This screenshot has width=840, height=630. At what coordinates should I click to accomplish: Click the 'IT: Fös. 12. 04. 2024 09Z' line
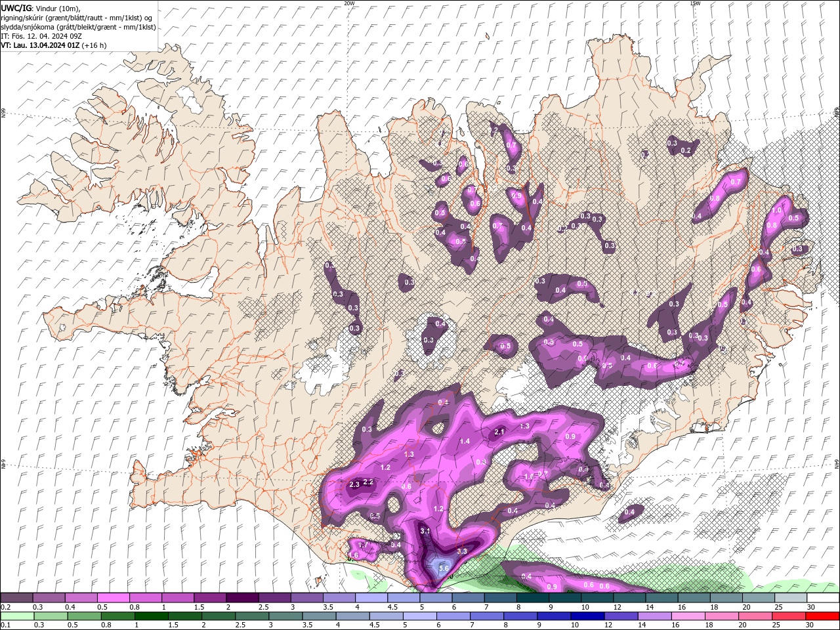point(41,36)
